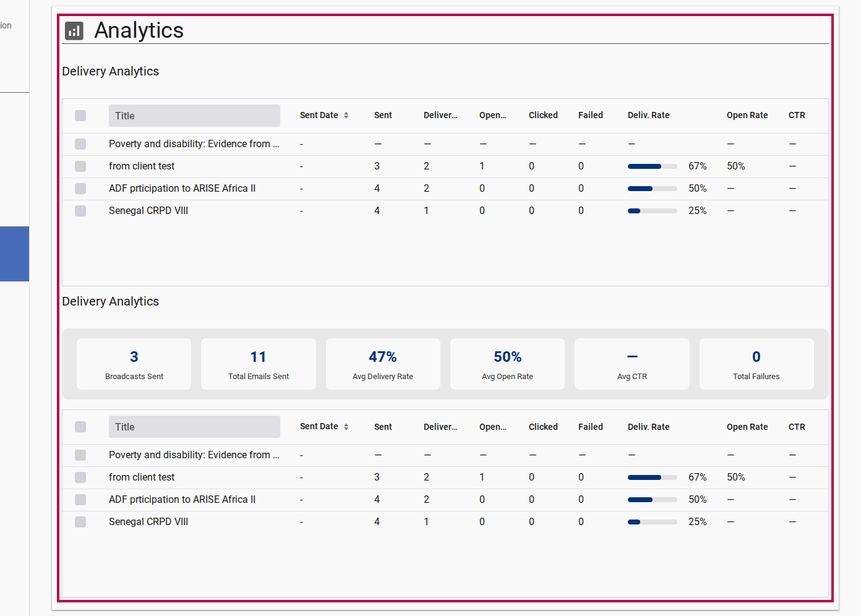The height and width of the screenshot is (616, 861).
Task: Focus the Title filter field in upper table
Action: 194,116
